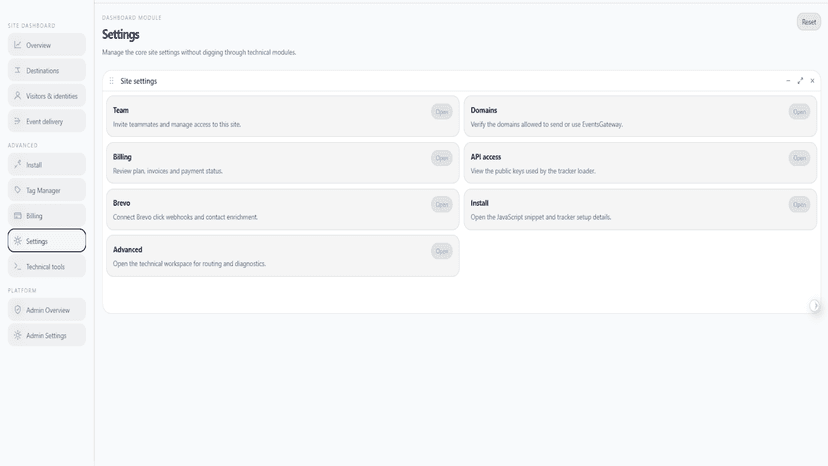
Task: Click the Reset button
Action: 808,22
